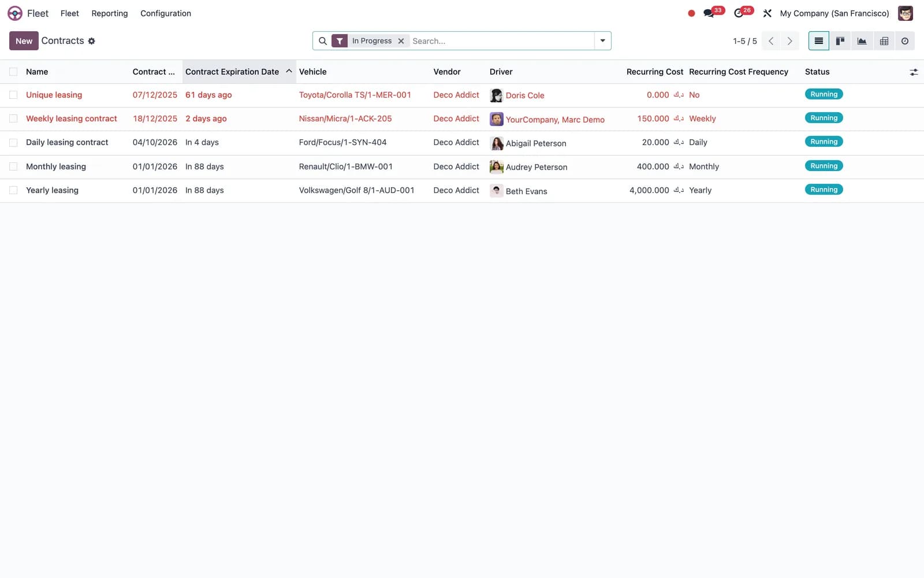The image size is (924, 578).
Task: Click the filter funnel icon
Action: pos(340,41)
